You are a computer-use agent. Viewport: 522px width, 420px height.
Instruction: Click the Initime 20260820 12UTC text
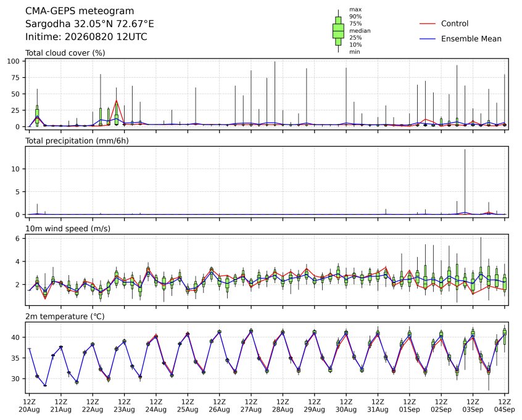pyautogui.click(x=86, y=36)
